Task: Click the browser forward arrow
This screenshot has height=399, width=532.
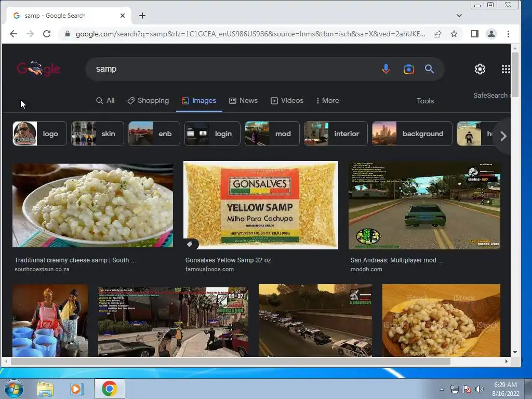Action: 30,34
